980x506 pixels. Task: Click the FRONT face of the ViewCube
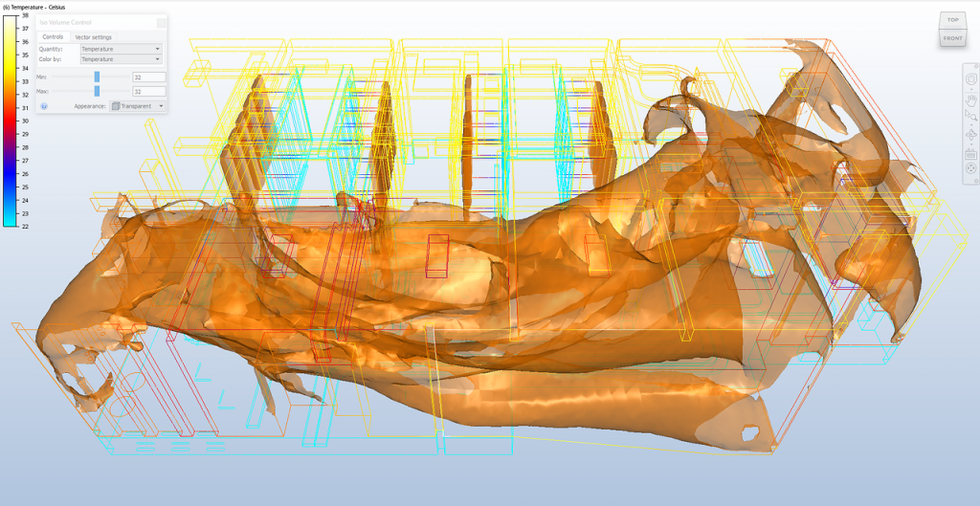952,38
